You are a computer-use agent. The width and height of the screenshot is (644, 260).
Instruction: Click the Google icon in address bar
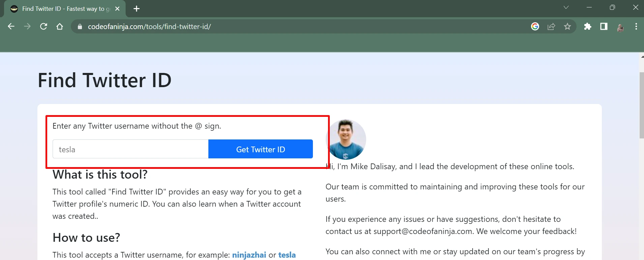535,26
